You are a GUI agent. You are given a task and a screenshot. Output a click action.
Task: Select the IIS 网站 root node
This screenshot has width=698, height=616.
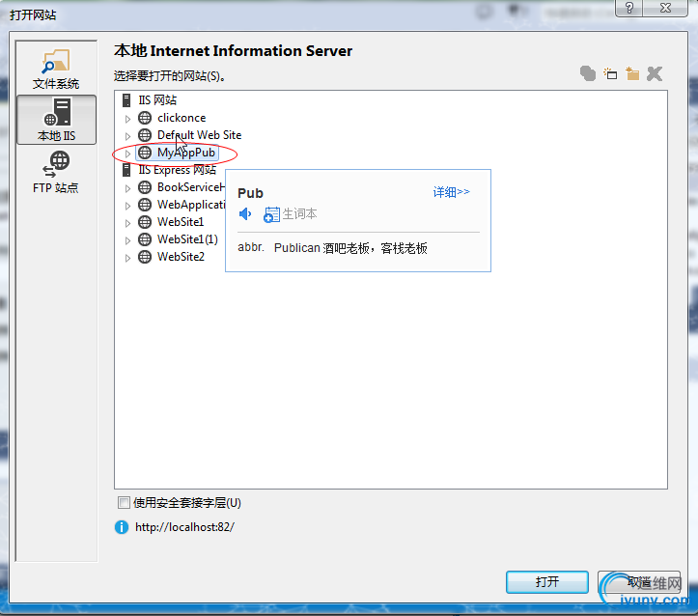(157, 100)
